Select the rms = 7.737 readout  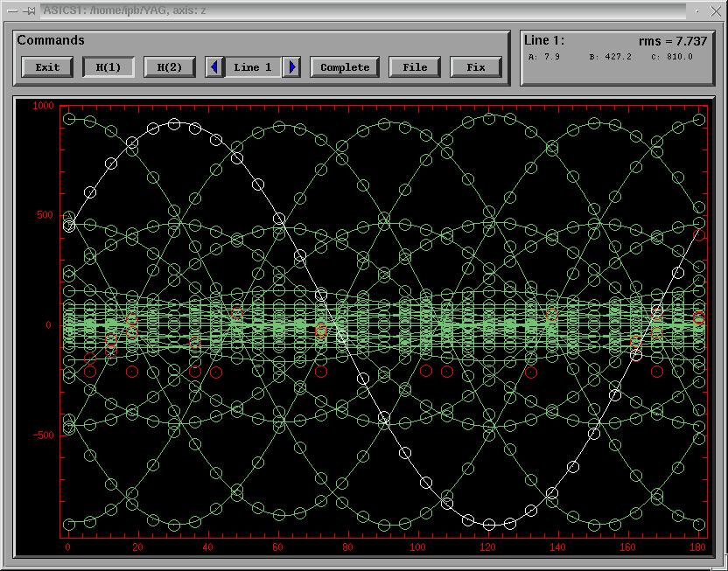tap(672, 41)
